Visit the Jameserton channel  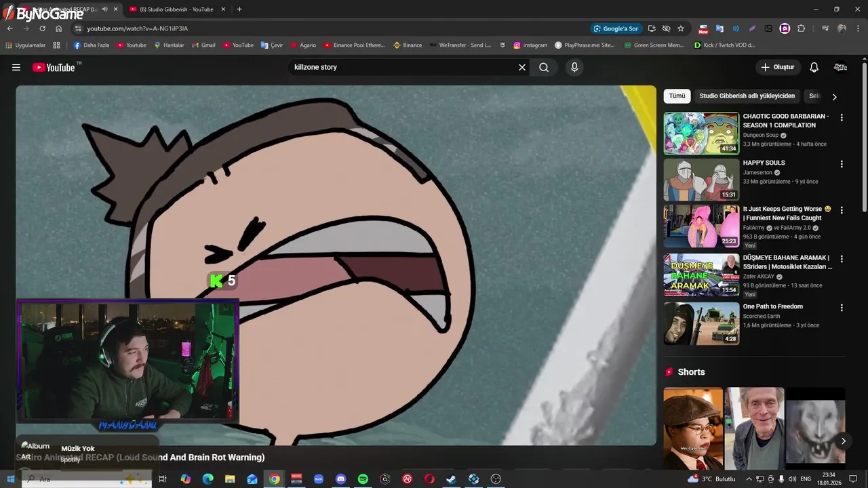pyautogui.click(x=757, y=173)
